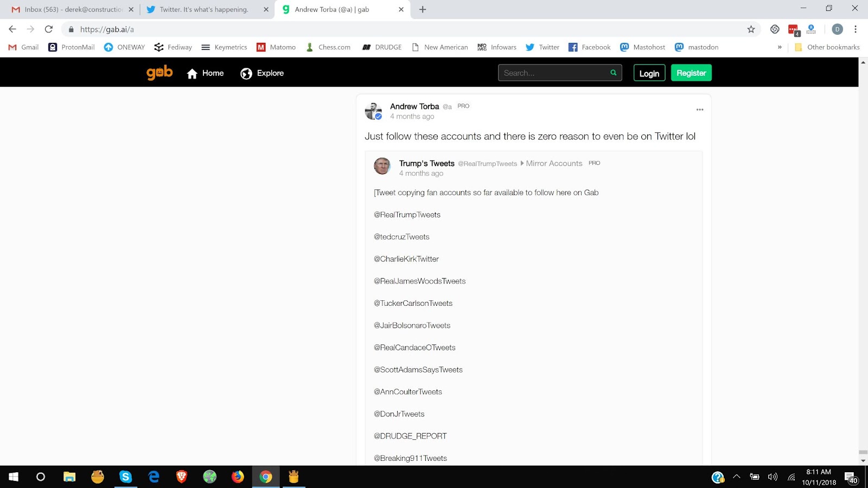Open the Gmail bookmark
Screen dimensions: 868x488
coord(23,47)
